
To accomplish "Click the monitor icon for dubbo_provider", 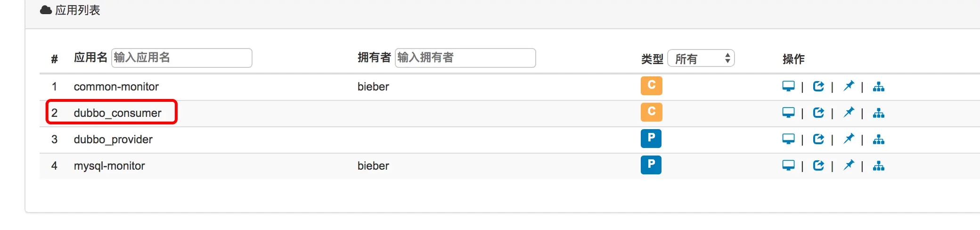I will (788, 139).
